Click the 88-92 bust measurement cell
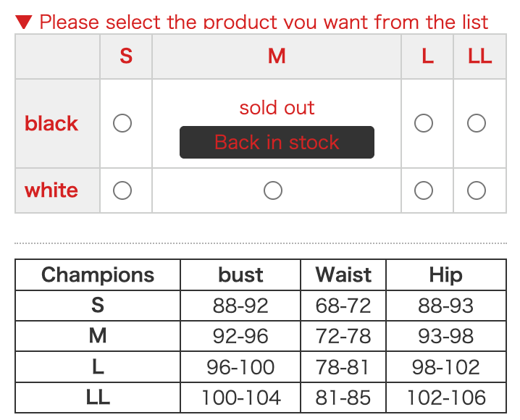 240,306
